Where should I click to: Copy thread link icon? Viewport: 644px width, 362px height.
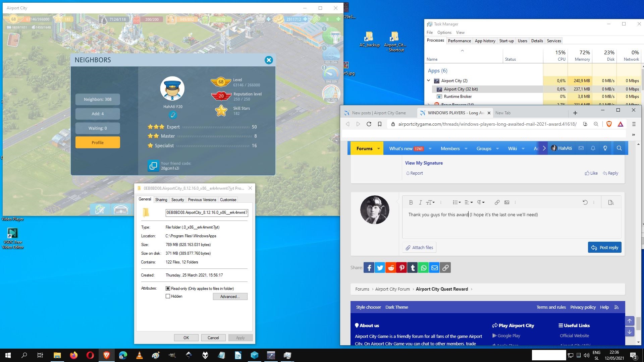[445, 267]
